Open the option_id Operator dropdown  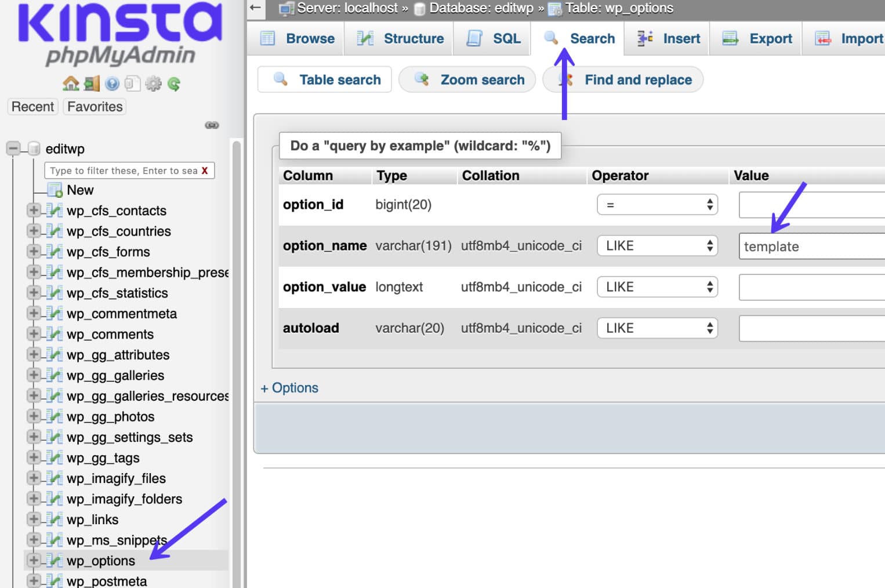(657, 204)
